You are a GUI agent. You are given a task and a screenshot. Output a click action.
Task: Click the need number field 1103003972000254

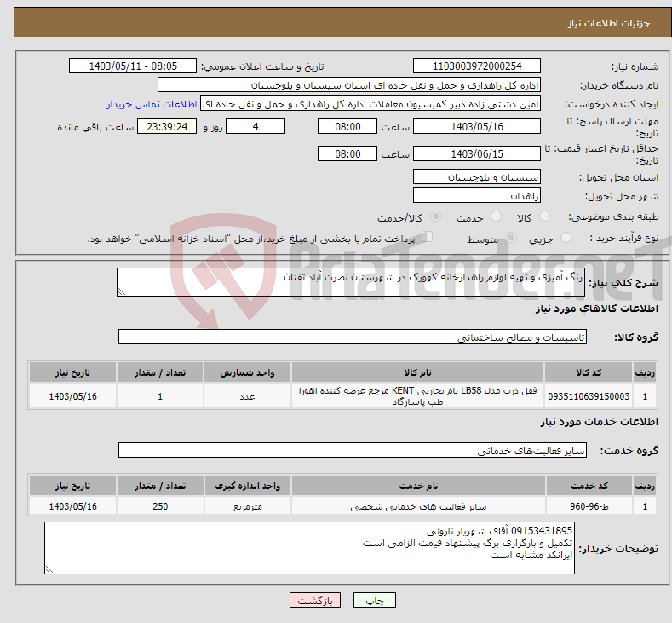click(x=477, y=66)
